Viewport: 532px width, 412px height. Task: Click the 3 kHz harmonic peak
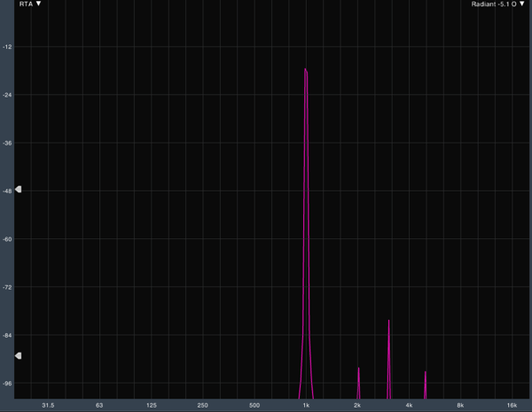click(389, 359)
